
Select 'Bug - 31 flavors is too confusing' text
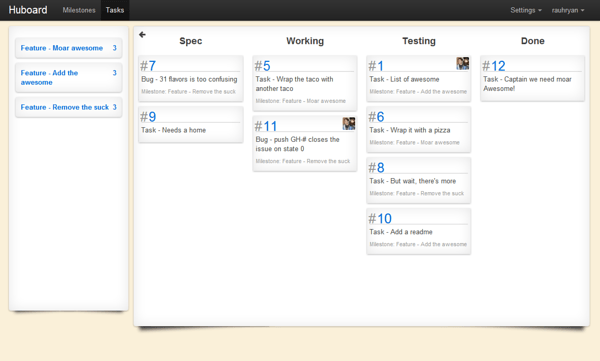(189, 79)
